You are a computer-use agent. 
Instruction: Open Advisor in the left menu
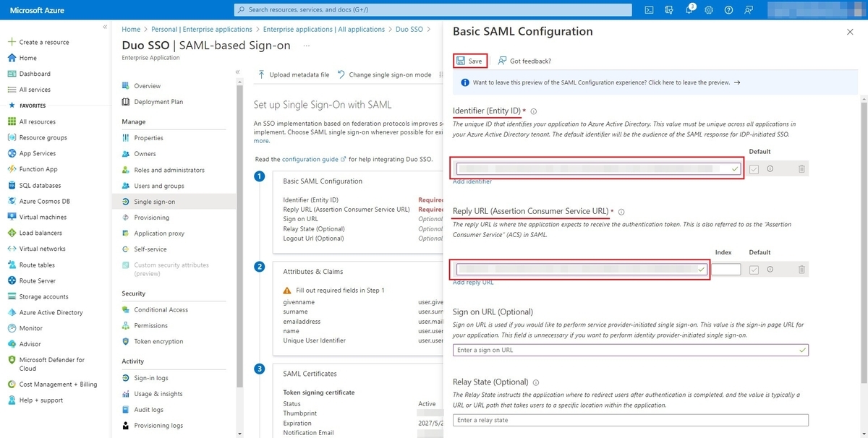click(30, 344)
